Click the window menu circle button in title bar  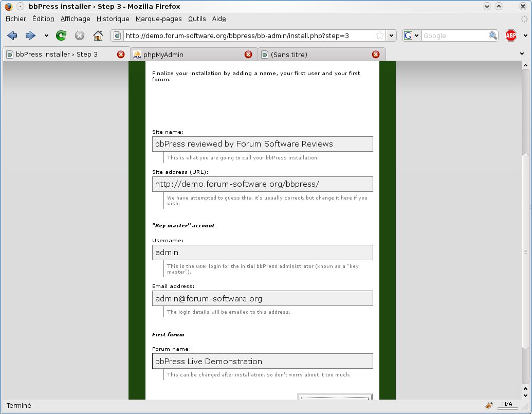[21, 6]
